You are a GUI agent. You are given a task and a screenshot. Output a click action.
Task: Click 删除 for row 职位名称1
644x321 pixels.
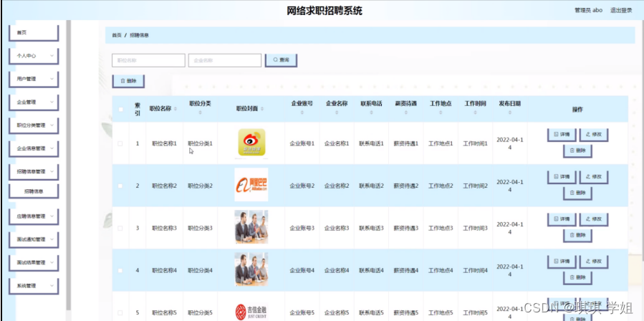click(577, 151)
